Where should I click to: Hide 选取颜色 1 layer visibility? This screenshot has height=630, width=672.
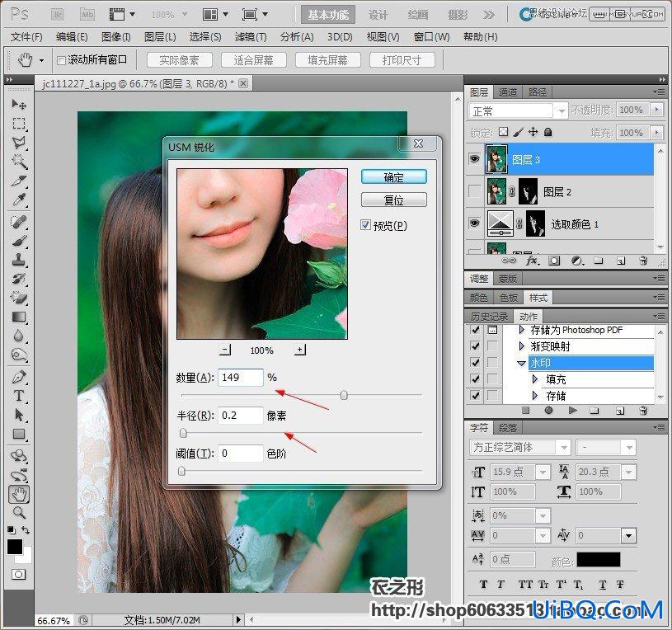point(474,223)
